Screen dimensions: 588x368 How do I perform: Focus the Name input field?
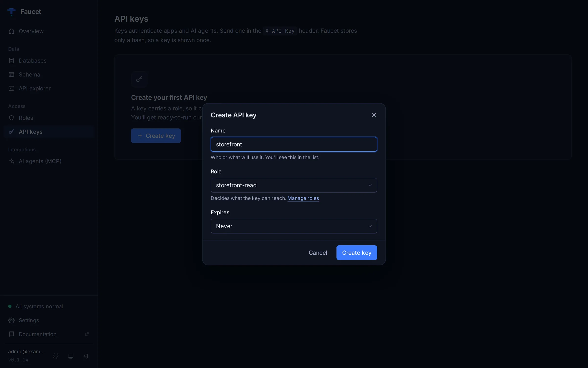(294, 144)
